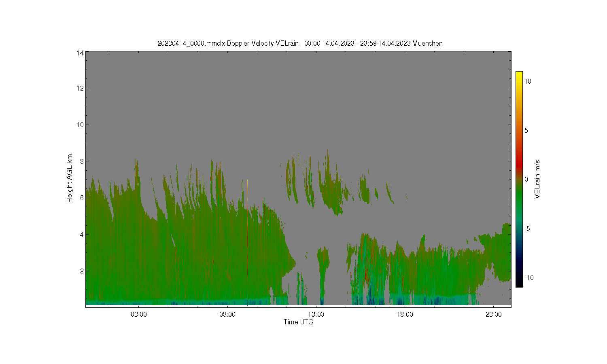
Task: Click the height tick label 12
Action: 80,88
